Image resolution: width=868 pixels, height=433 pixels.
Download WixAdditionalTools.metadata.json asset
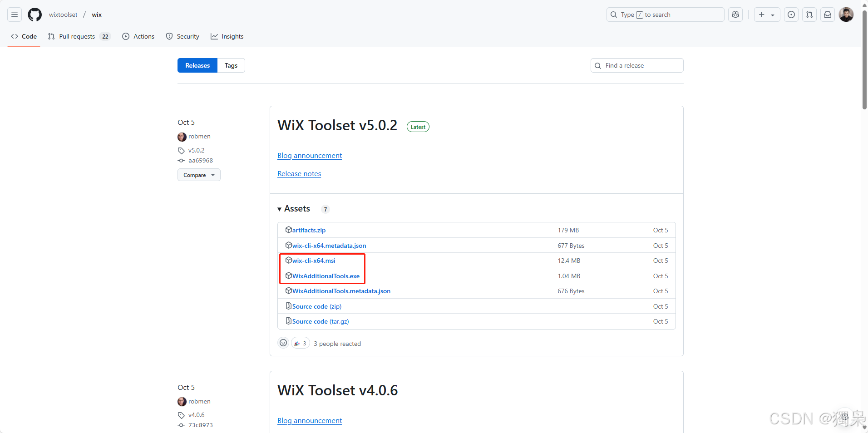[341, 291]
